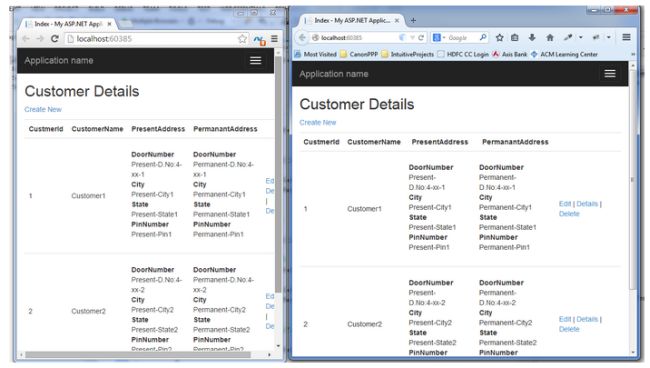Image resolution: width=650 pixels, height=368 pixels.
Task: Click Firefox pin toolbar icon
Action: tap(568, 37)
